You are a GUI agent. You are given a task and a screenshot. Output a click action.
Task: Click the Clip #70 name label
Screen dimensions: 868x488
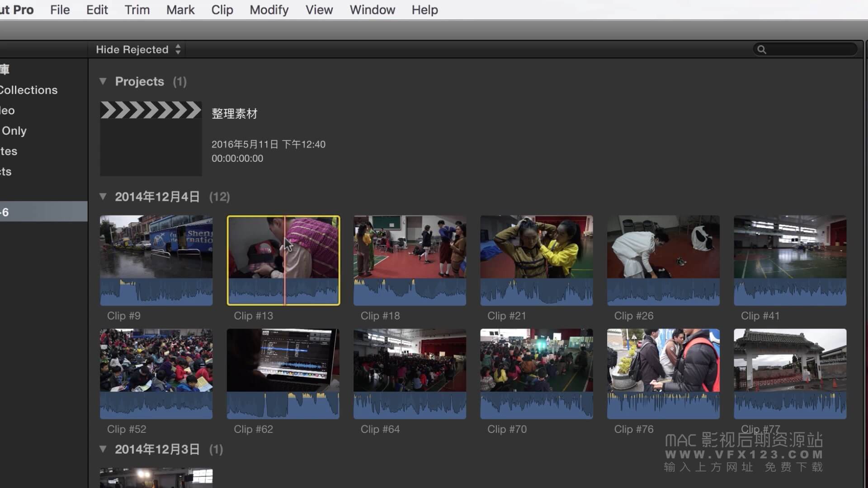coord(507,429)
